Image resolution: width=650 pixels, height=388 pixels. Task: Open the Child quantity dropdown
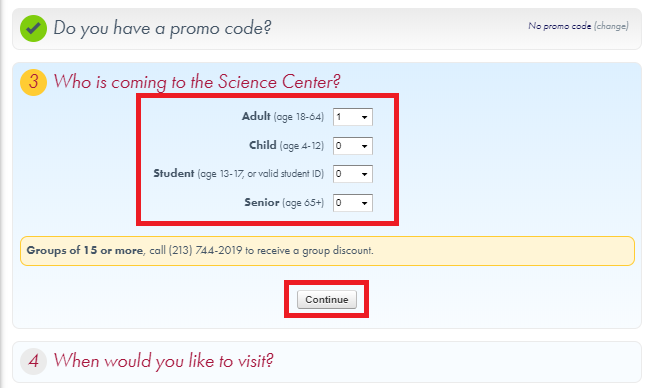tap(353, 146)
